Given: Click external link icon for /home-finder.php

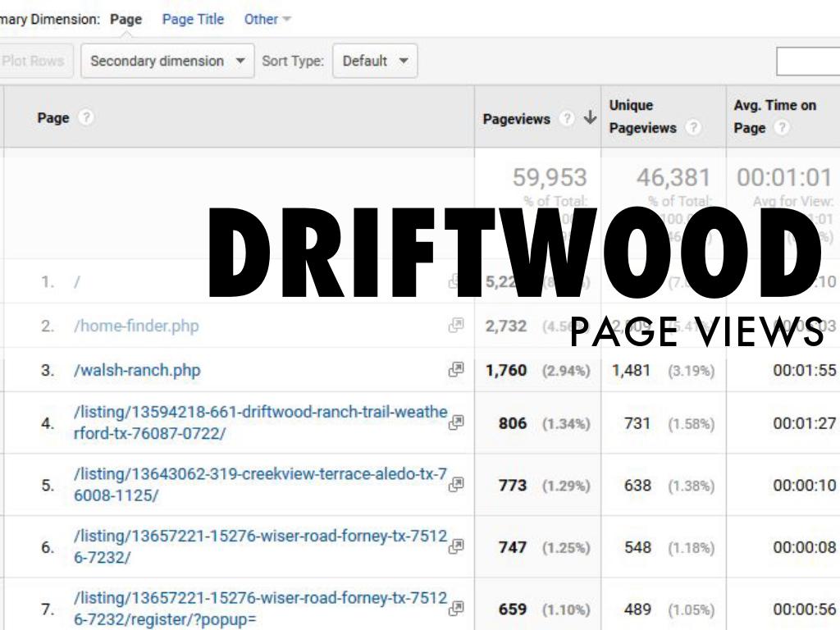Looking at the screenshot, I should [456, 326].
